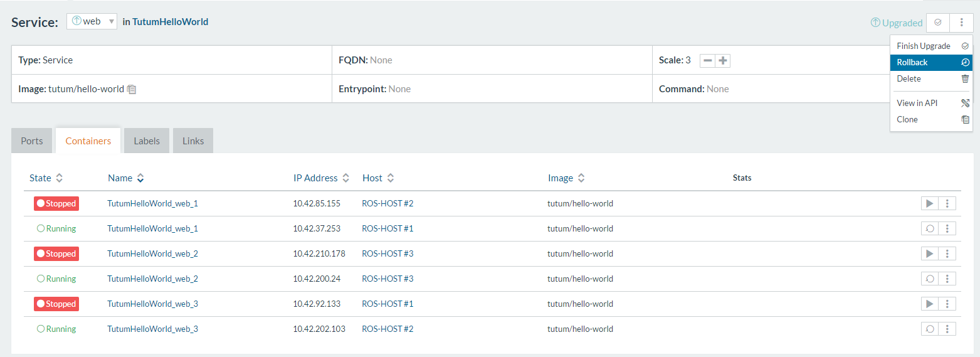Image resolution: width=980 pixels, height=357 pixels.
Task: Open the service actions kebab menu
Action: [961, 23]
